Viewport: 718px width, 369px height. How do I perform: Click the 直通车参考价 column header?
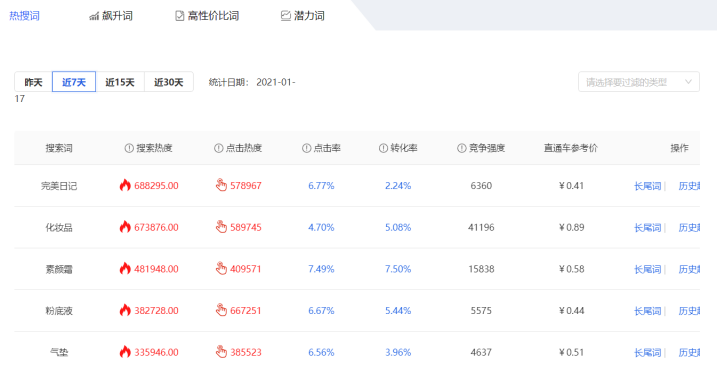click(x=571, y=148)
